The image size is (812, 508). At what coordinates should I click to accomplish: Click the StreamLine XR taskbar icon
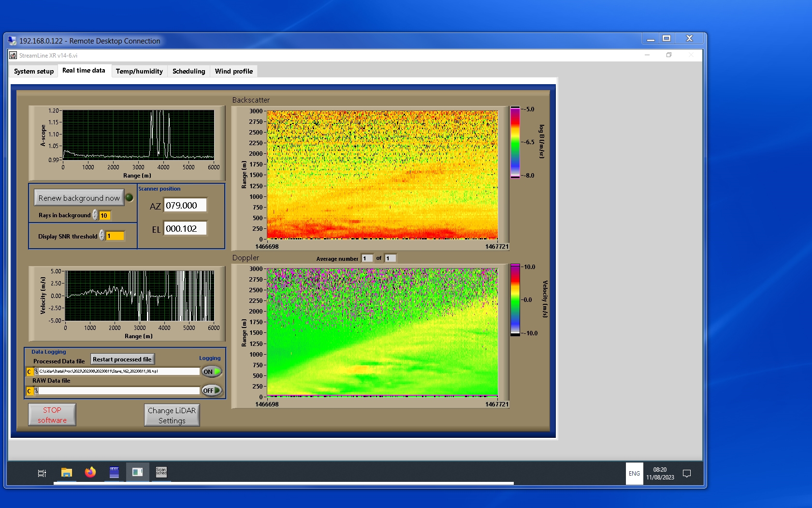click(x=137, y=473)
